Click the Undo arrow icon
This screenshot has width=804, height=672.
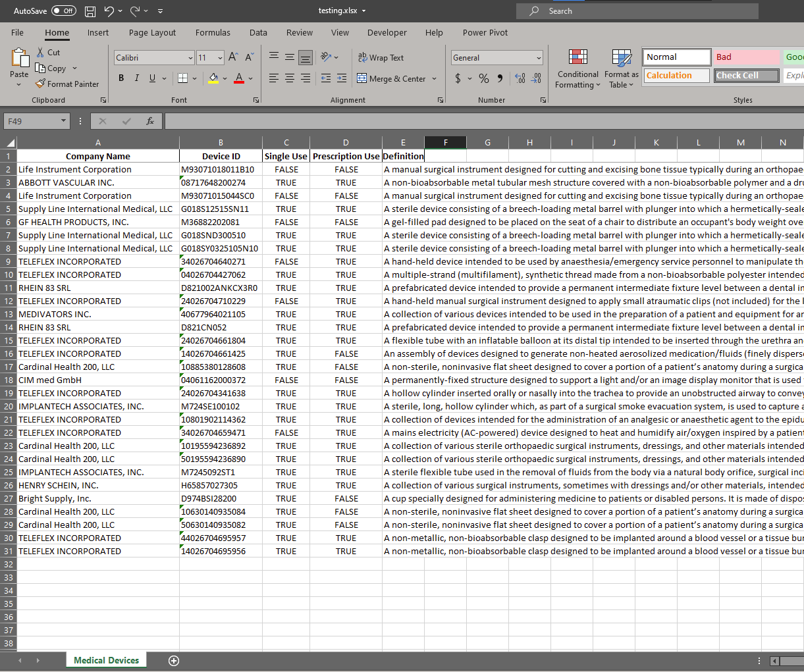coord(109,11)
